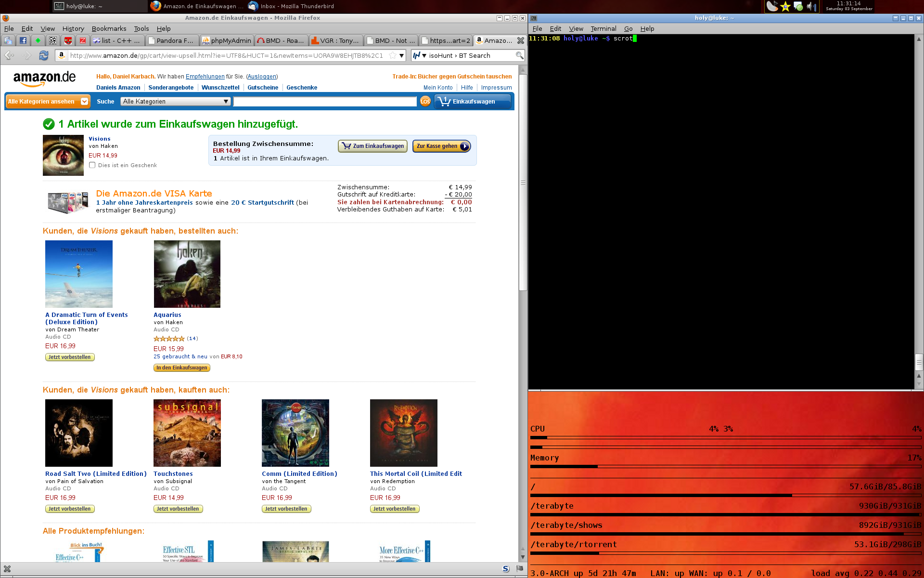The width and height of the screenshot is (924, 578).
Task: Switch to the 'VGR : Tony...' tab
Action: tap(335, 41)
